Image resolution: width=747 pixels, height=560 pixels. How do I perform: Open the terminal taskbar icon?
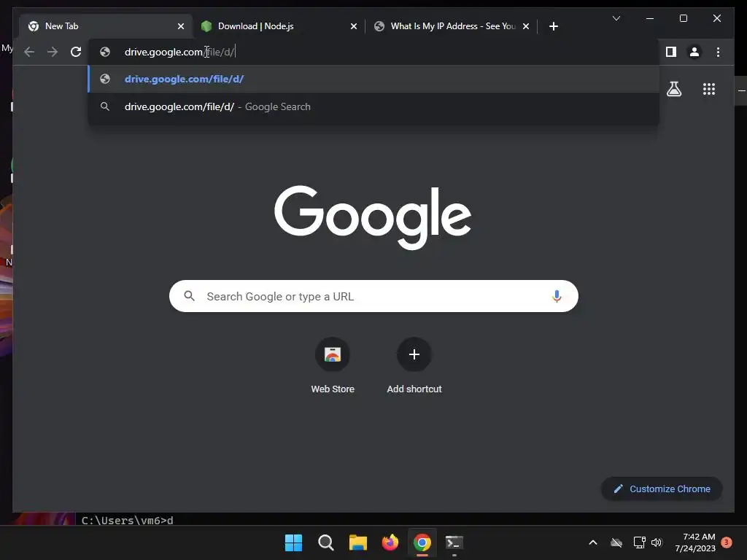pyautogui.click(x=454, y=542)
